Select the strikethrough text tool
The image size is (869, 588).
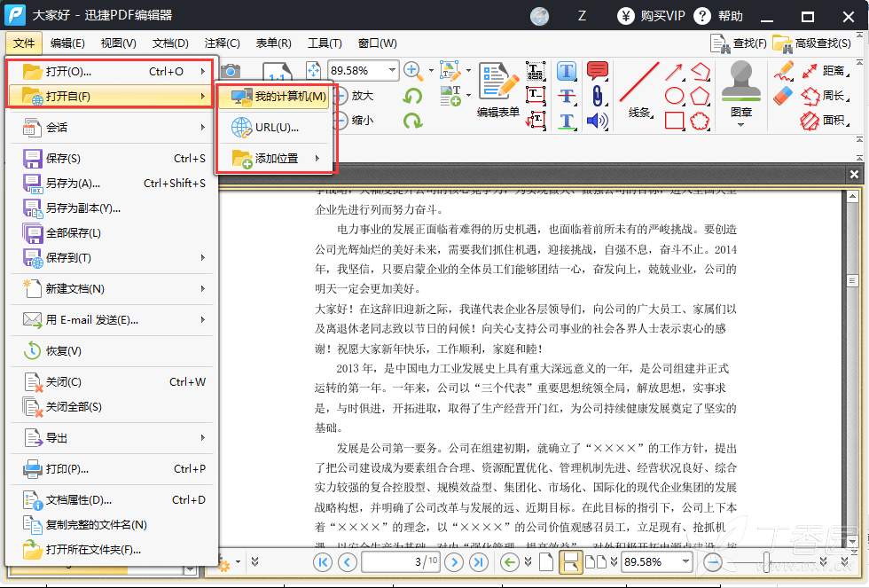[x=567, y=97]
